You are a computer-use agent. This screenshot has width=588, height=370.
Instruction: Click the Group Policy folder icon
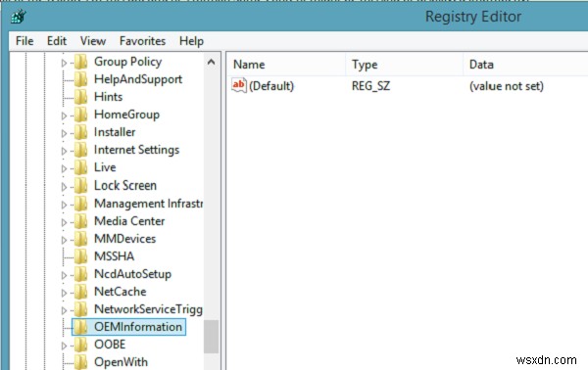click(x=80, y=62)
